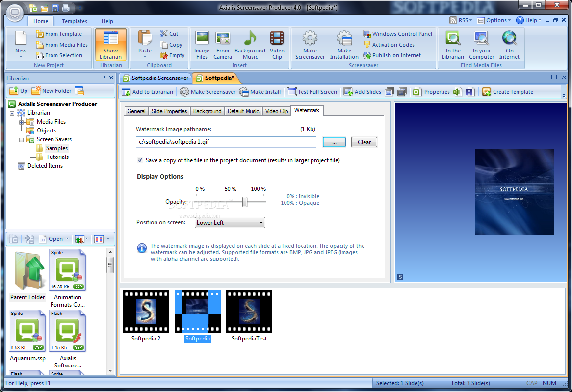Click Add Slides toolbar button
Image resolution: width=572 pixels, height=392 pixels.
[363, 92]
